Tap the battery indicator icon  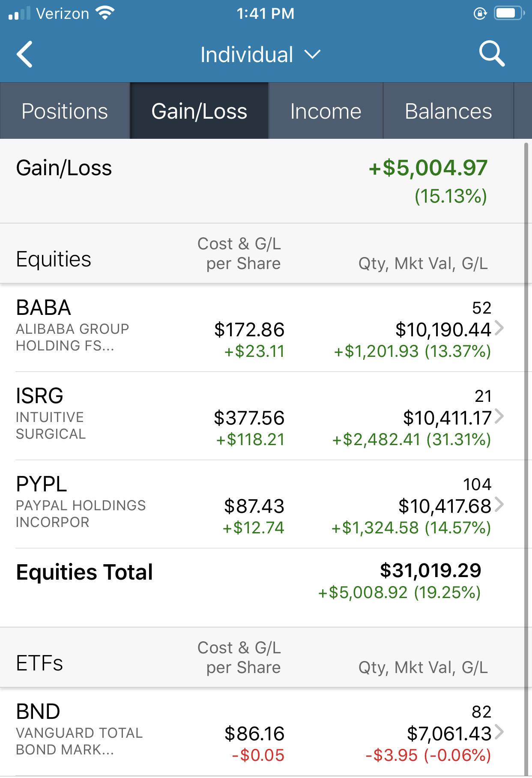click(x=509, y=13)
